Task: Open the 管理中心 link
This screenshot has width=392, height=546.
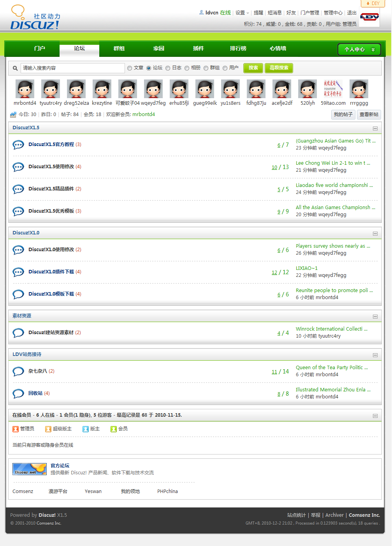Action: 333,13
